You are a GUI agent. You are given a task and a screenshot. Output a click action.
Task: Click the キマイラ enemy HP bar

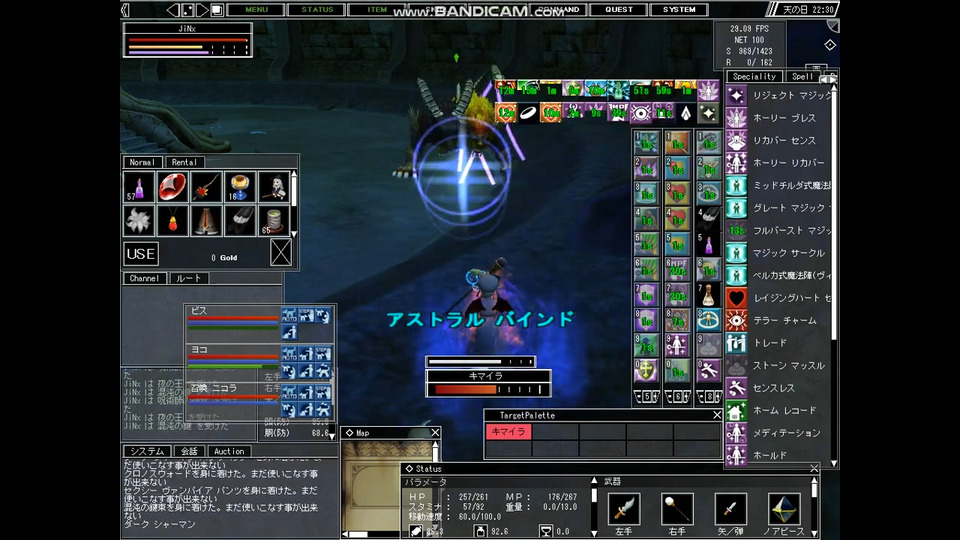[x=488, y=389]
